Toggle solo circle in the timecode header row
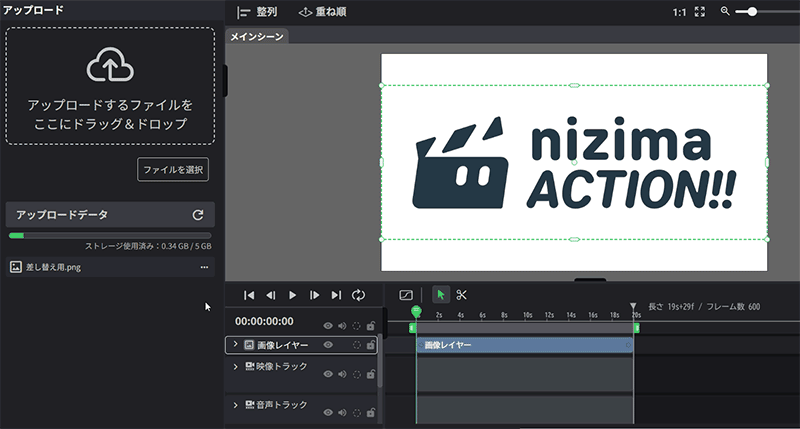Image resolution: width=800 pixels, height=429 pixels. pos(357,326)
